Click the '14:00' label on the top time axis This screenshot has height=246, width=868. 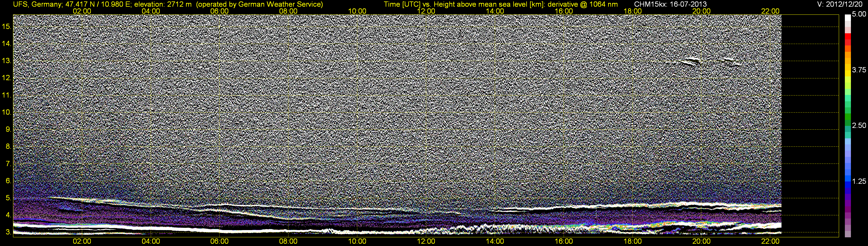(495, 11)
